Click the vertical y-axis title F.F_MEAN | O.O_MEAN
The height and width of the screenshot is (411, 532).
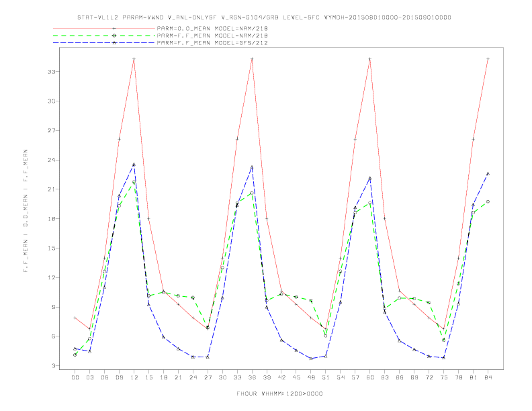pyautogui.click(x=26, y=211)
